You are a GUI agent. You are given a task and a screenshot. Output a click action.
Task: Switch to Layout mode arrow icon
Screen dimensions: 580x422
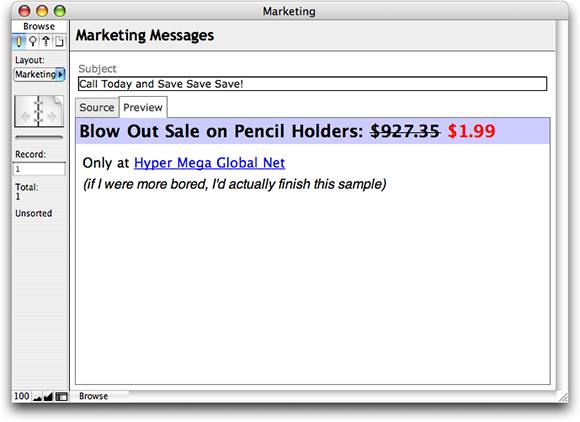[x=46, y=41]
